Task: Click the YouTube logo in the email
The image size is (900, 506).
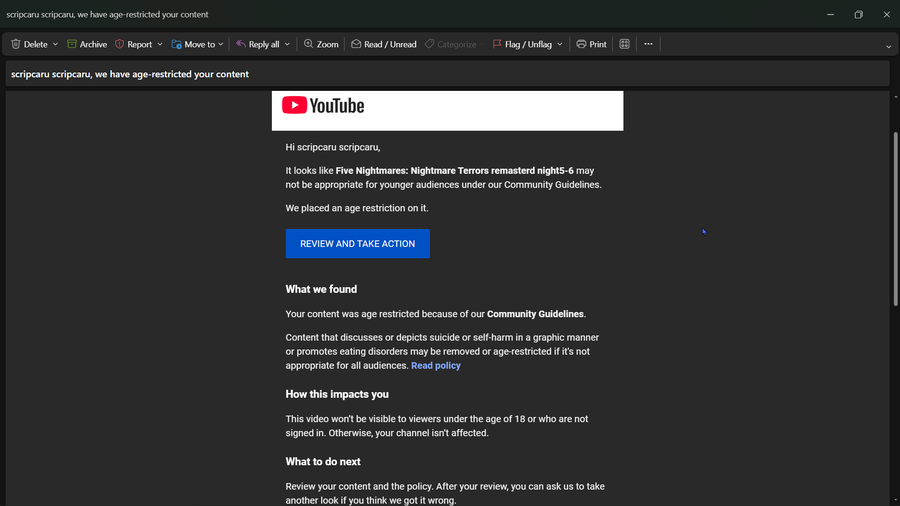Action: pyautogui.click(x=323, y=105)
